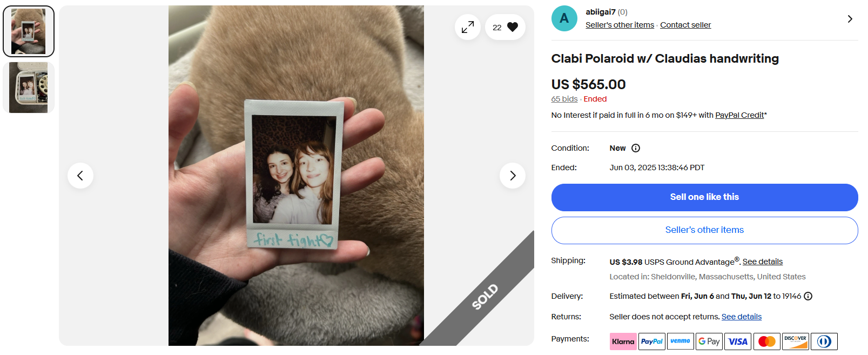This screenshot has width=868, height=355.
Task: Open the condition info icon next to New
Action: pyautogui.click(x=636, y=148)
